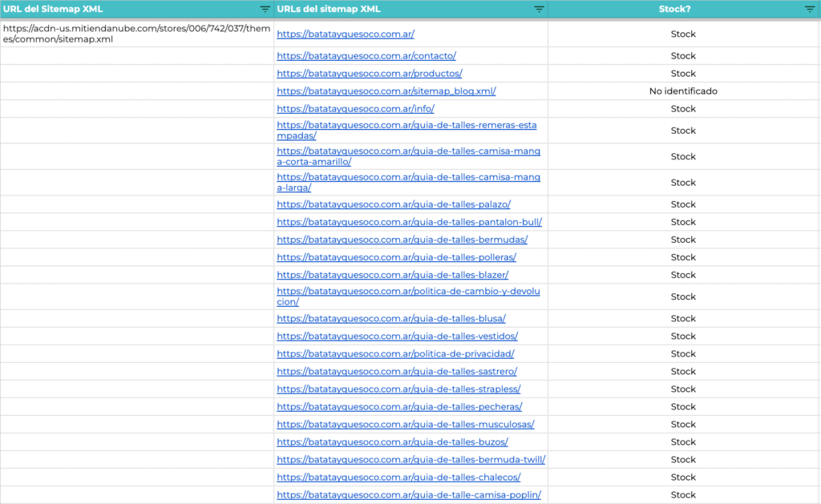Select the No identificado cell
Screen dimensions: 821x504
coord(683,91)
